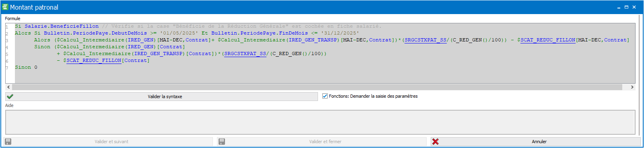Click IRED_GEN_TRANSP text on line 5
Screen dimensions: 644x148
click(158, 53)
